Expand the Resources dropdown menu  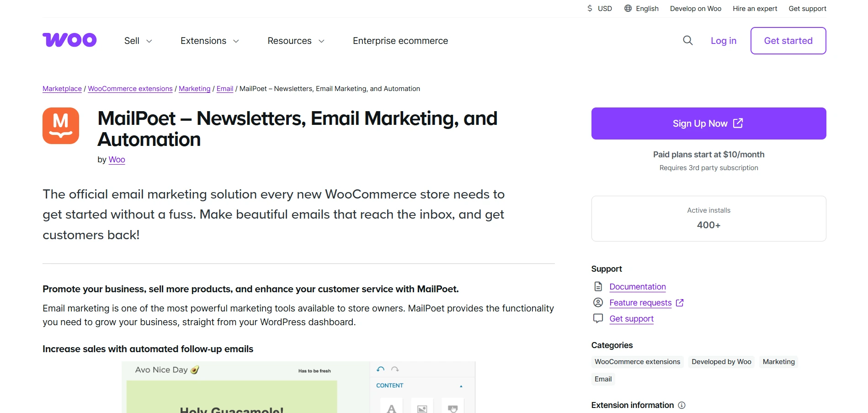pos(296,41)
